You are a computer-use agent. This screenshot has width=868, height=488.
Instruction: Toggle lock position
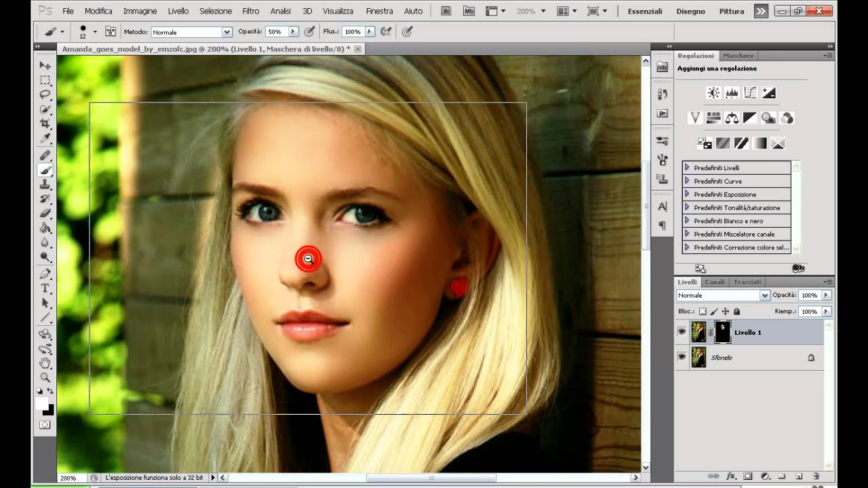725,311
